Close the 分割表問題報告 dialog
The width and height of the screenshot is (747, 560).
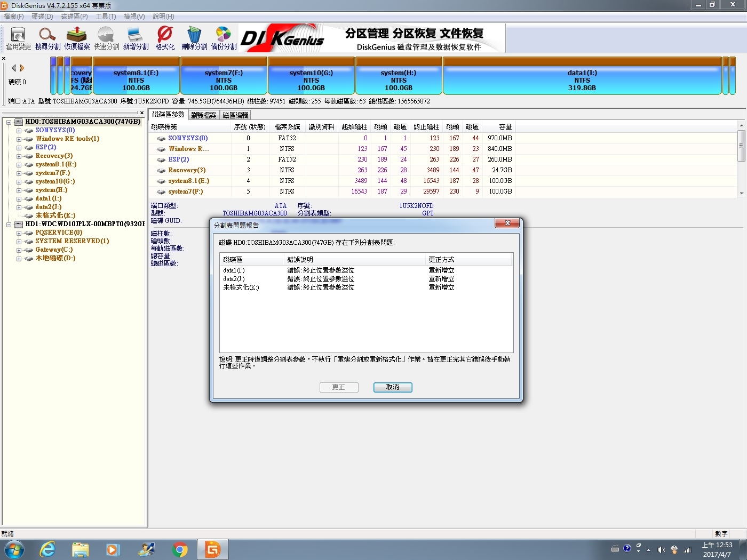(x=507, y=223)
